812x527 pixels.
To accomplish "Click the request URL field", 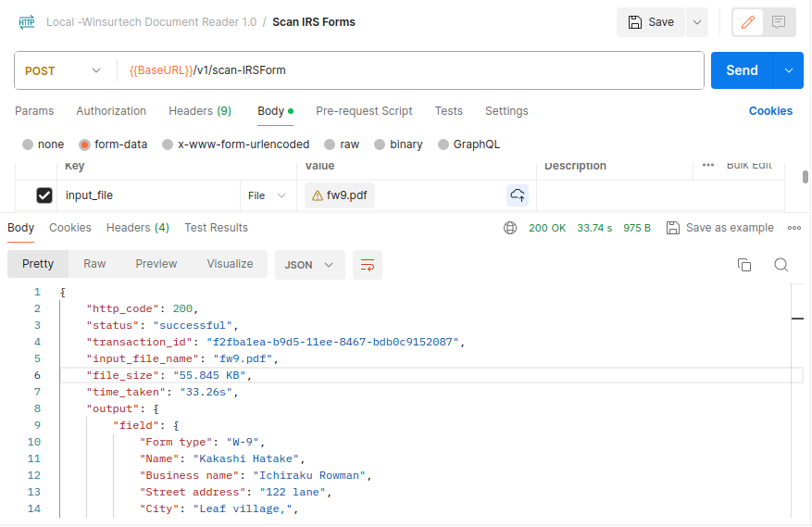I will pos(409,70).
